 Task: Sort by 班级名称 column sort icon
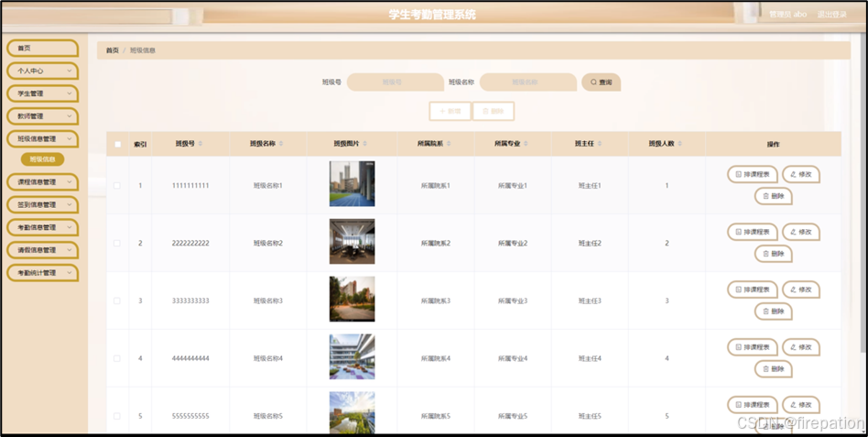[x=281, y=144]
